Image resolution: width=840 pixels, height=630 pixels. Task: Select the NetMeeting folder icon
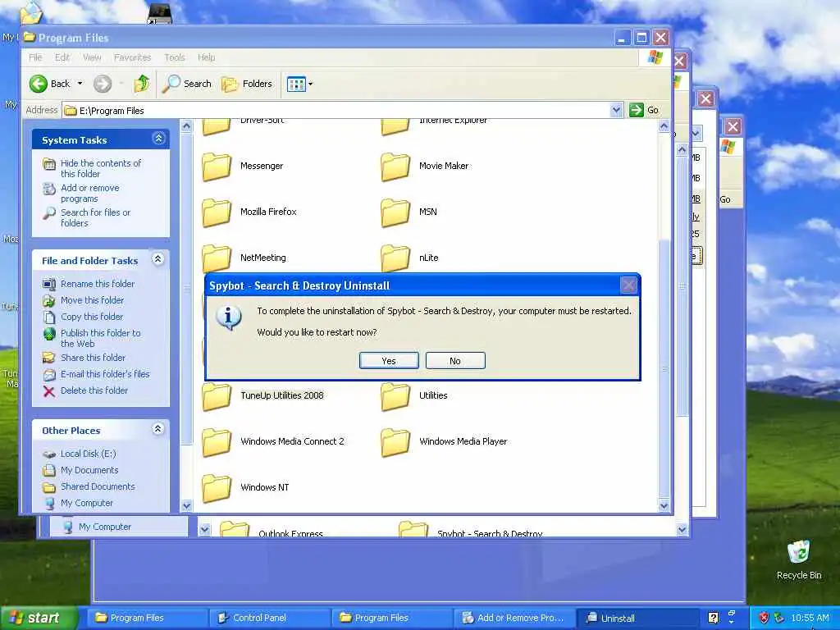(x=217, y=258)
